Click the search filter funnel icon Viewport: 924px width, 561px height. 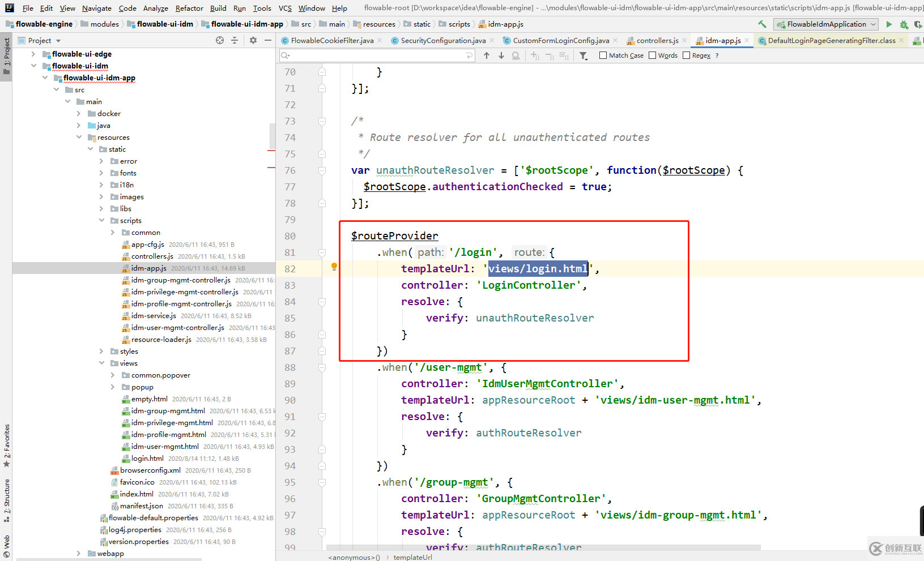[584, 55]
